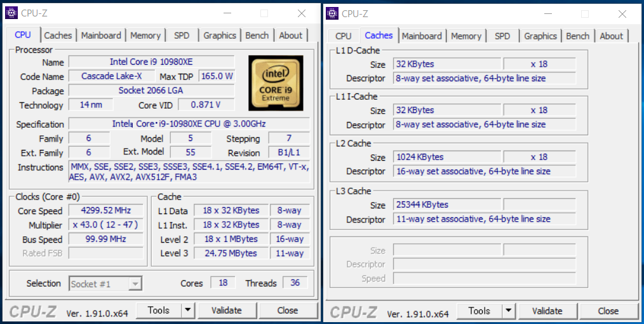Click Revision value B1/L1
The height and width of the screenshot is (324, 644).
click(x=289, y=152)
